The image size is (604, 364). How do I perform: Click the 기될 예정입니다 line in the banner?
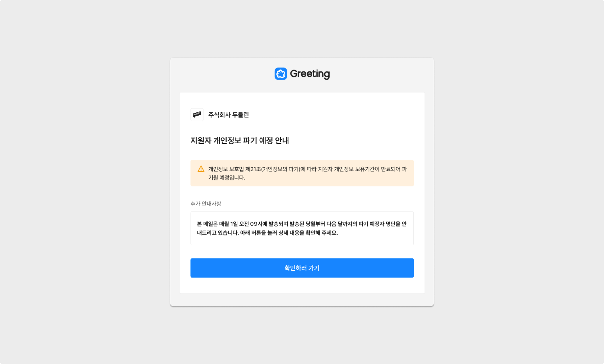227,178
